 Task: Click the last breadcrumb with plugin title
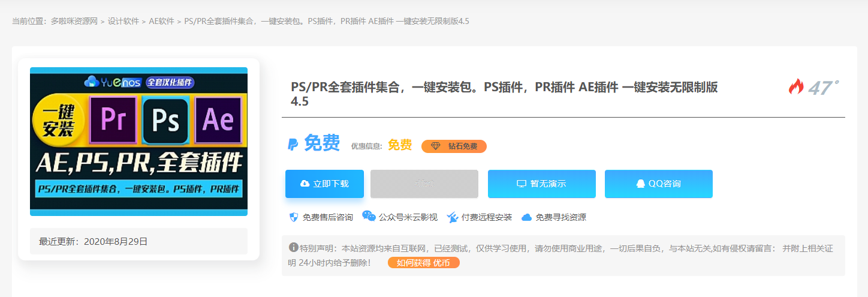click(x=326, y=21)
